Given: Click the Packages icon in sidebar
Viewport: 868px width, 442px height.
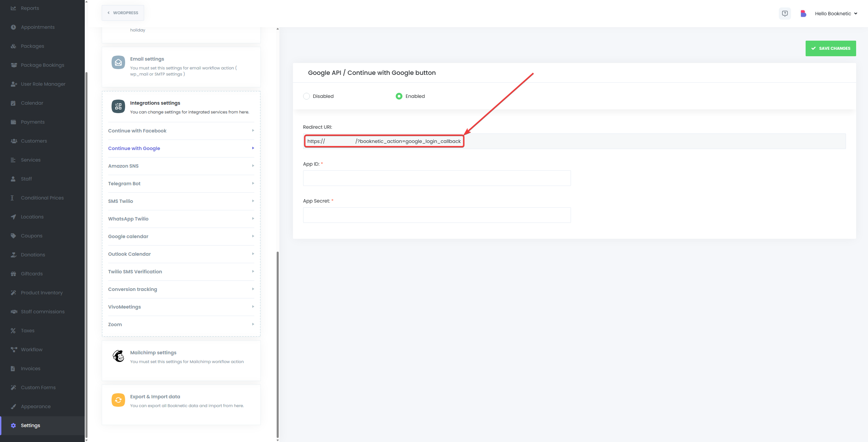Looking at the screenshot, I should [13, 46].
